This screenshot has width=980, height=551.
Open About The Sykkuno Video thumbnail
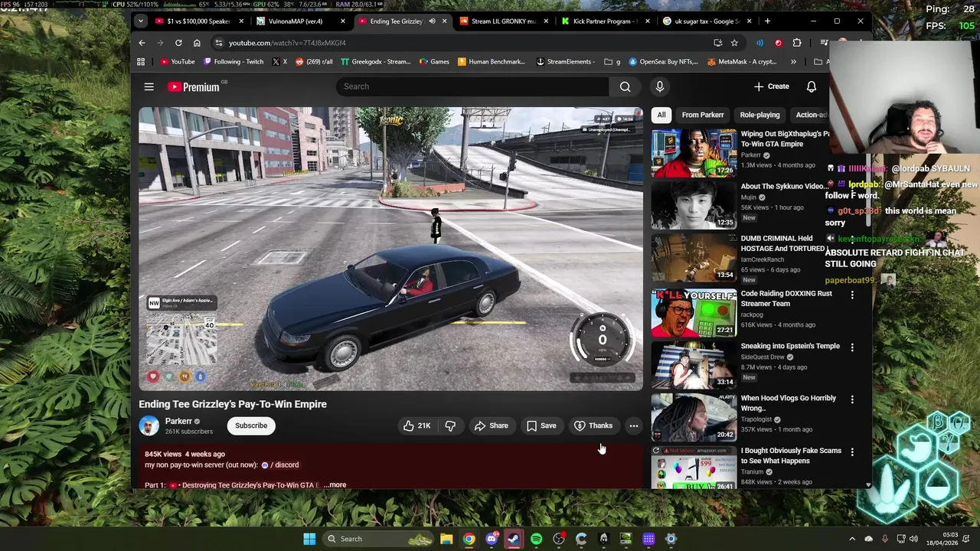694,205
